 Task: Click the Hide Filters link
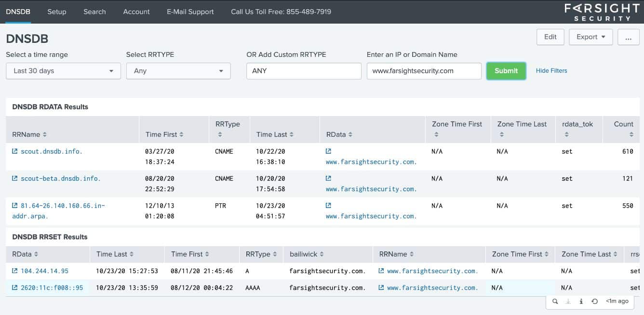point(551,71)
